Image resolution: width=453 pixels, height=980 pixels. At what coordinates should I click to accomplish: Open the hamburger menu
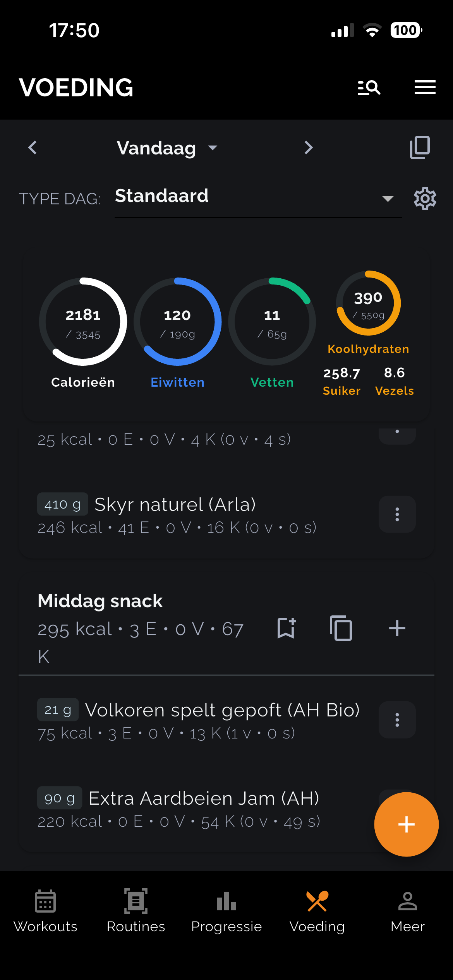tap(425, 87)
